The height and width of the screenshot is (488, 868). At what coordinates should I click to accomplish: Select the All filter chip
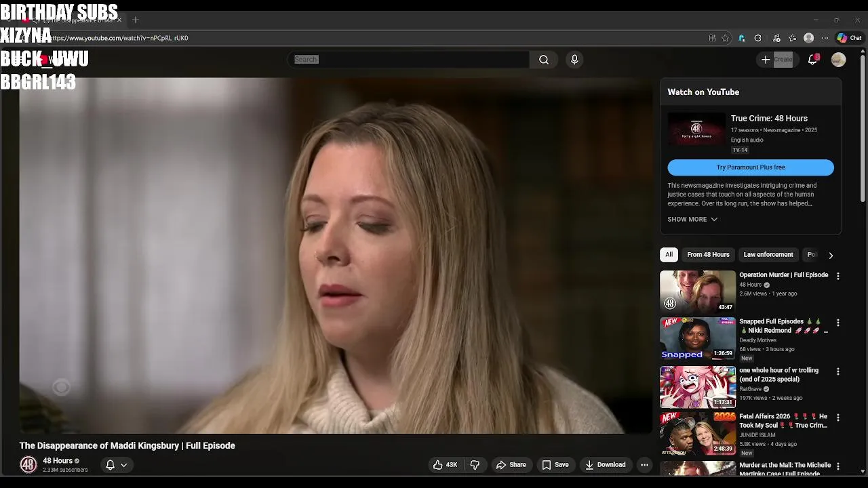669,255
